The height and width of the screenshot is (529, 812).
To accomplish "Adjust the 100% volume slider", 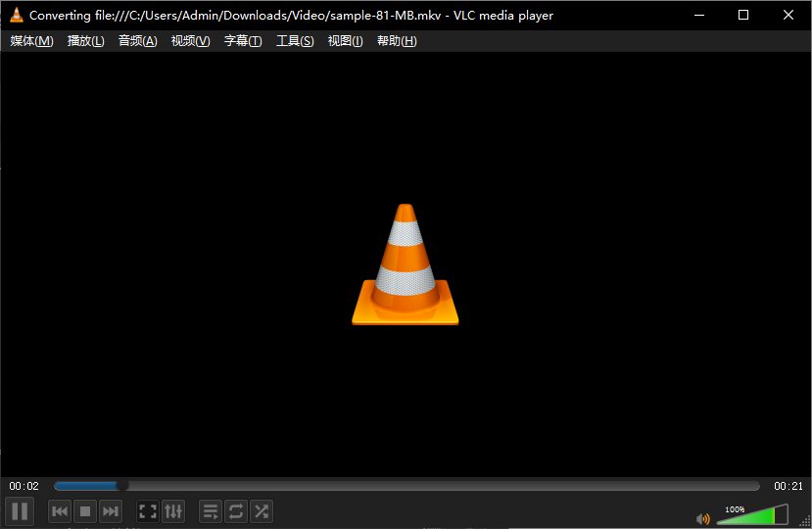I will click(x=752, y=514).
